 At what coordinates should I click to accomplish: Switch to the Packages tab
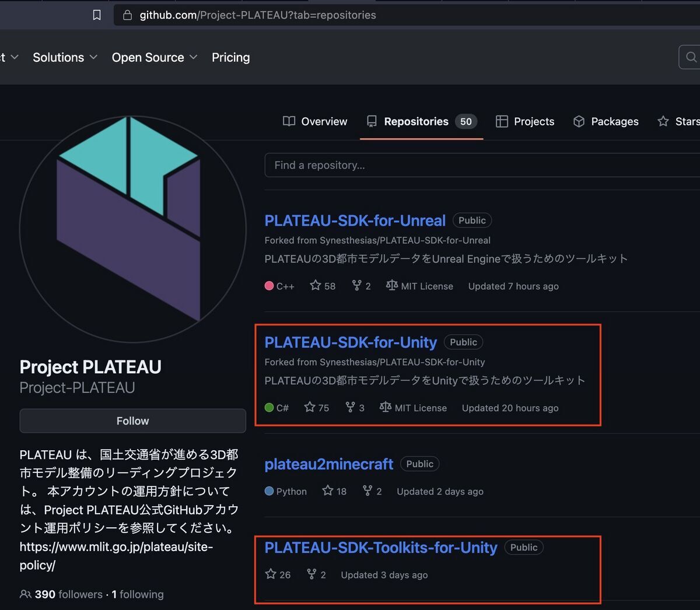coord(605,121)
